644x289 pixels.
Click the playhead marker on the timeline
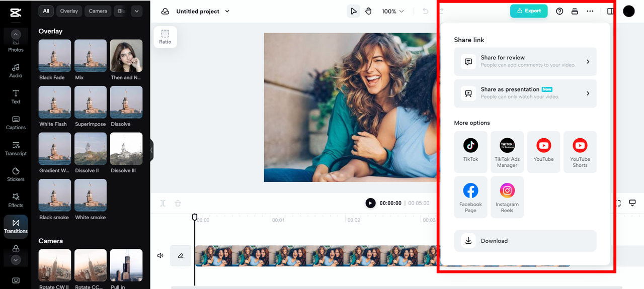click(x=195, y=217)
